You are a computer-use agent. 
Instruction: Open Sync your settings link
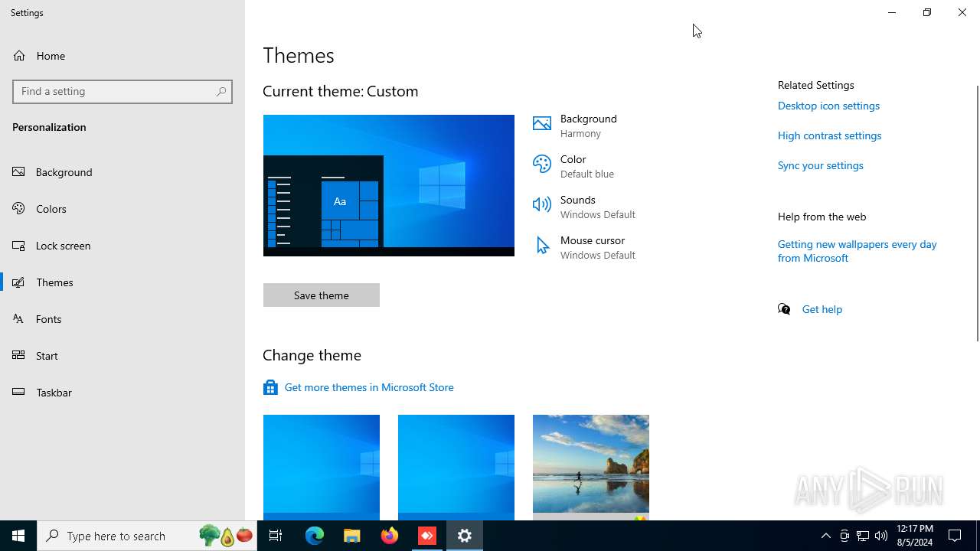[x=820, y=165]
